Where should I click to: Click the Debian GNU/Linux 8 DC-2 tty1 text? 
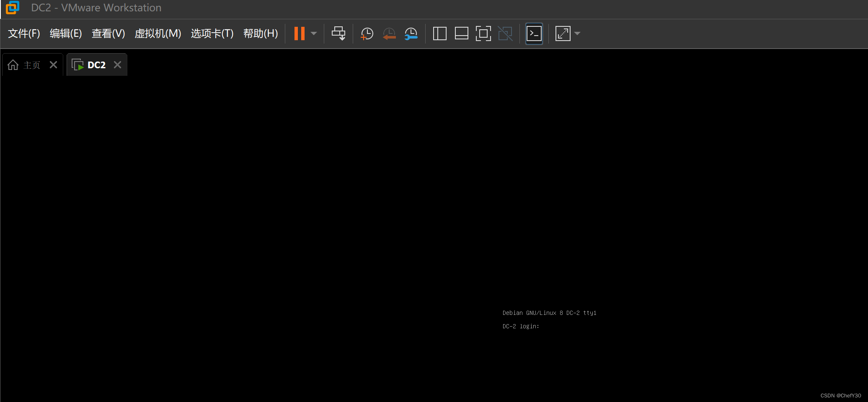pos(549,313)
